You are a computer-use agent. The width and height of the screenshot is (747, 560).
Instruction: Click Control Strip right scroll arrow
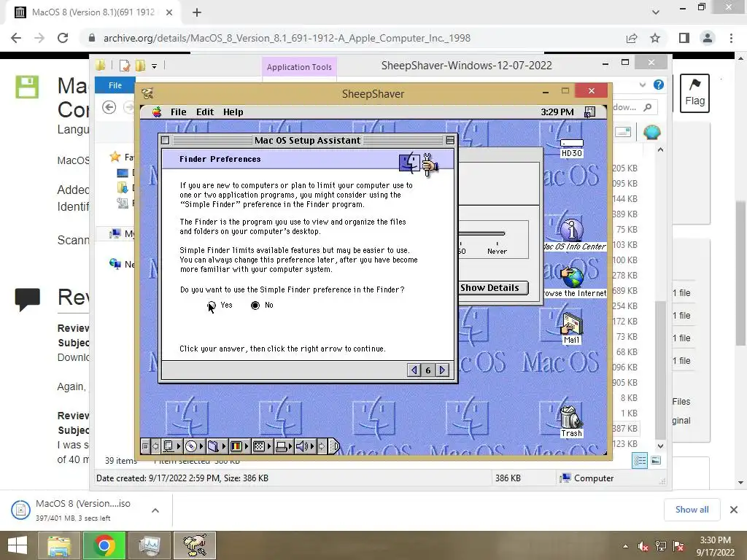[x=322, y=446]
